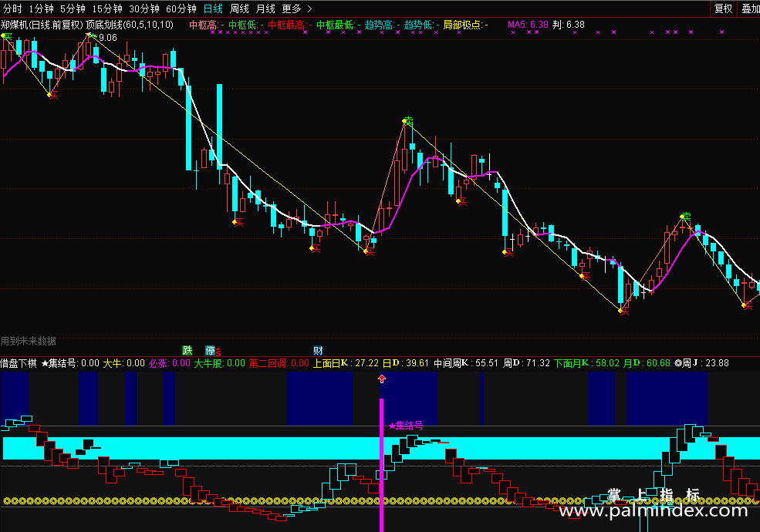Switch to 月线 monthly chart
Image resolution: width=760 pixels, height=532 pixels.
(265, 8)
